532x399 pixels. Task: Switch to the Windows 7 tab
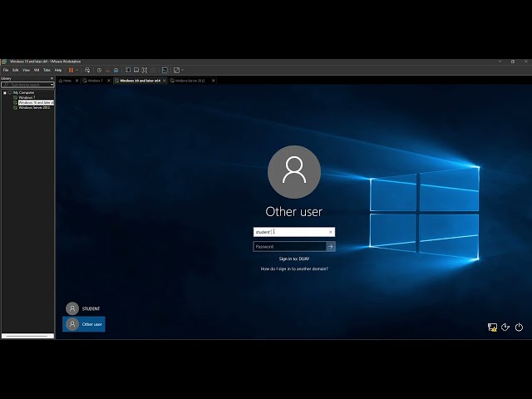(x=93, y=81)
